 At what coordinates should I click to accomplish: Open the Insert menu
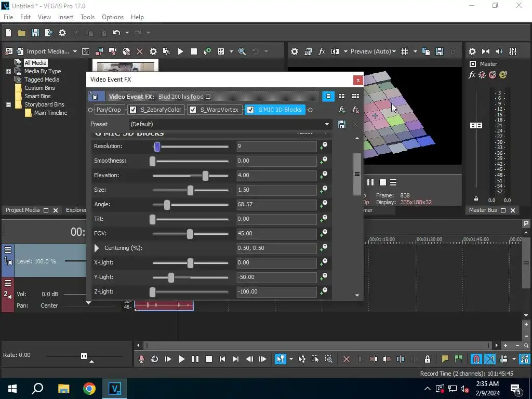click(65, 17)
